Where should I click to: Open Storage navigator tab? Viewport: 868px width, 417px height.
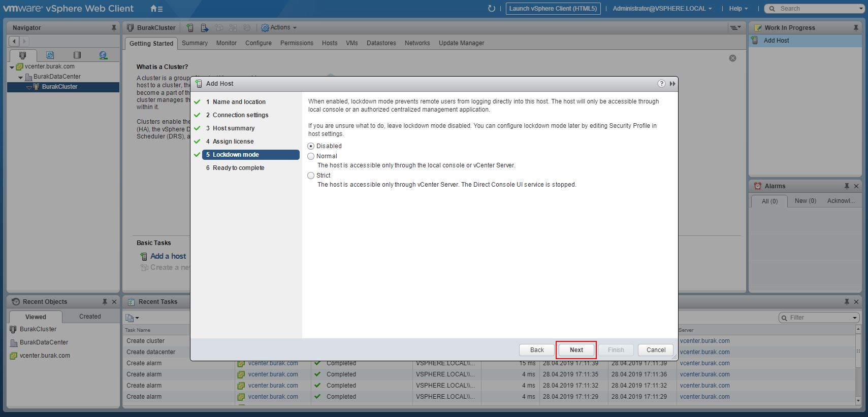point(77,55)
